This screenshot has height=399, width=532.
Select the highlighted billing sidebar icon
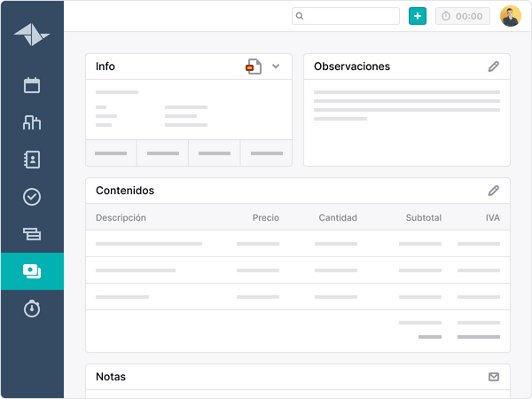coord(32,271)
